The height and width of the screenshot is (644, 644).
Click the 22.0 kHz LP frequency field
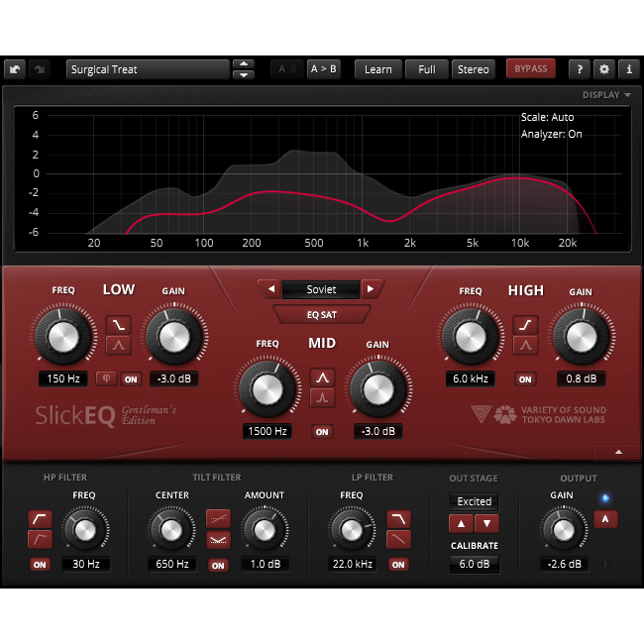click(352, 564)
